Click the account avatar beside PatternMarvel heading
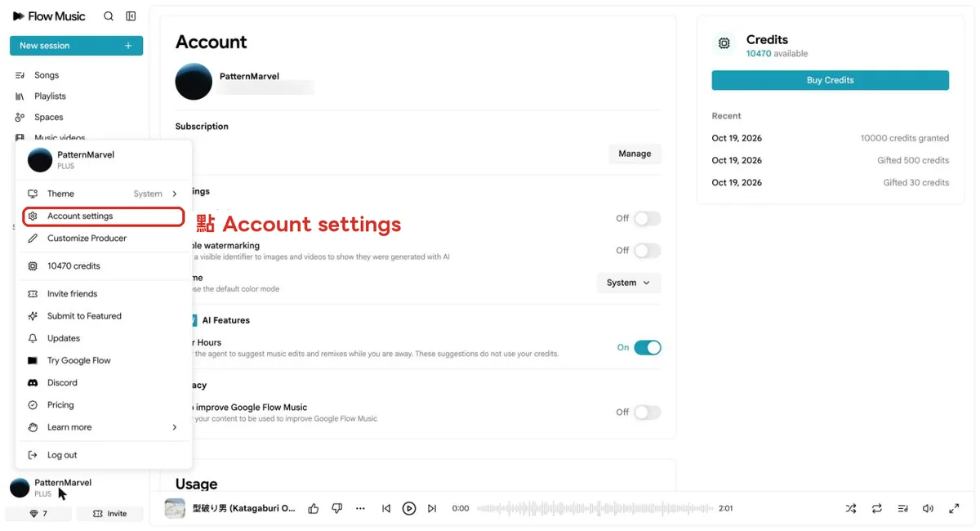The height and width of the screenshot is (531, 980). (194, 82)
